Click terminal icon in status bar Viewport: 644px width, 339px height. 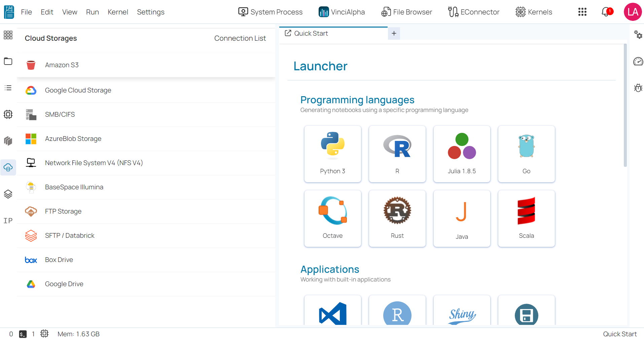[x=23, y=334]
